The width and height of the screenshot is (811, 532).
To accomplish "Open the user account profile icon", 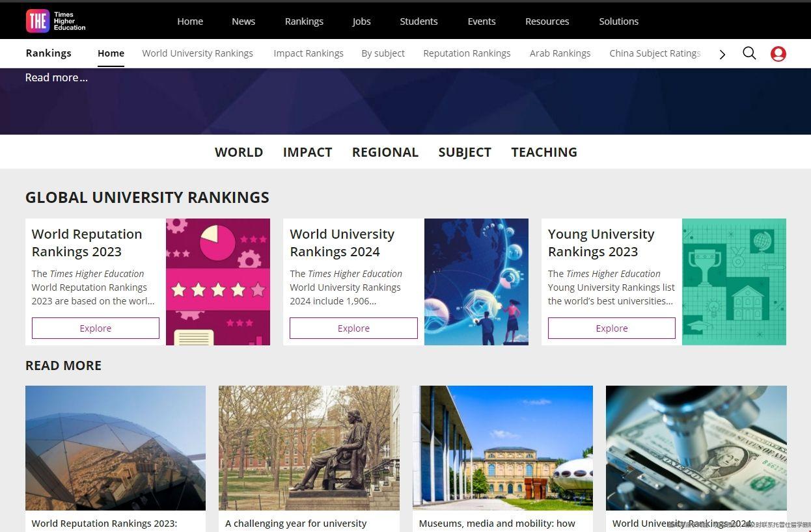I will [778, 54].
